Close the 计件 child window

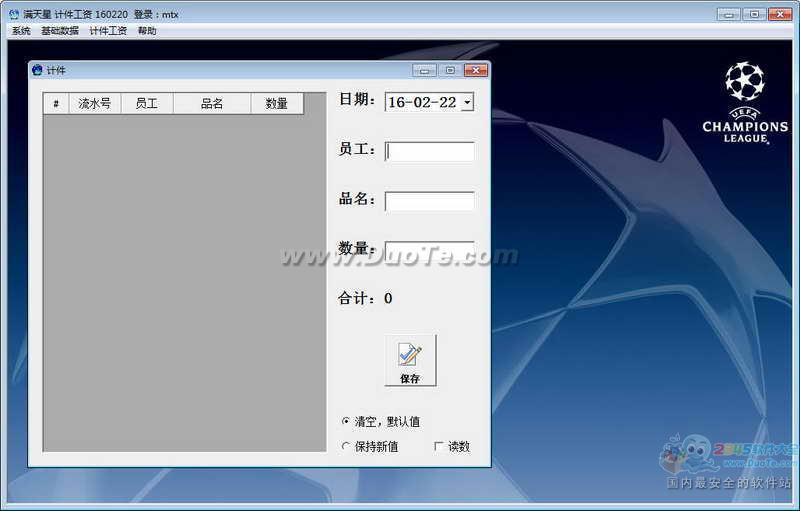(476, 70)
